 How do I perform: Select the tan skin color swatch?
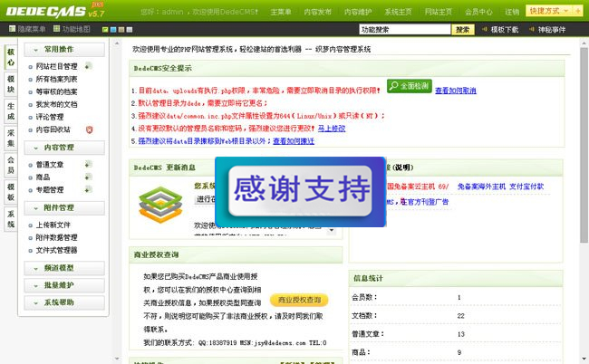121,29
